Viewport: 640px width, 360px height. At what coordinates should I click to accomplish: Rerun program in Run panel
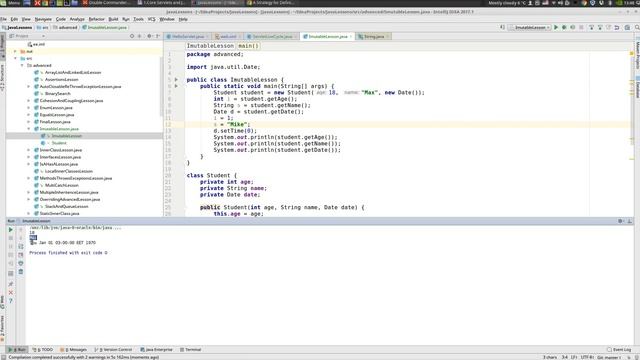point(11,230)
